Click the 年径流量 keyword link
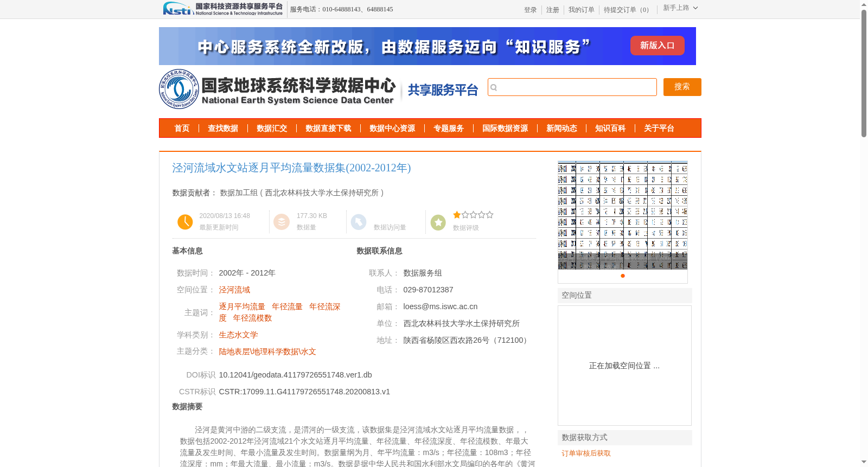Screen dimensions: 868x467 [x=287, y=307]
